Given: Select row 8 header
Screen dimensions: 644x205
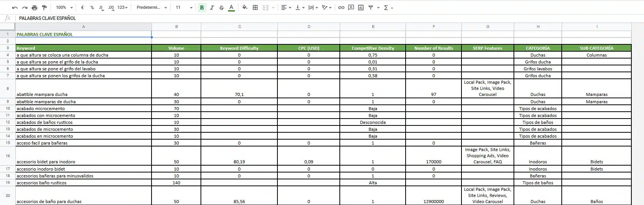Looking at the screenshot, I should click(x=8, y=88).
